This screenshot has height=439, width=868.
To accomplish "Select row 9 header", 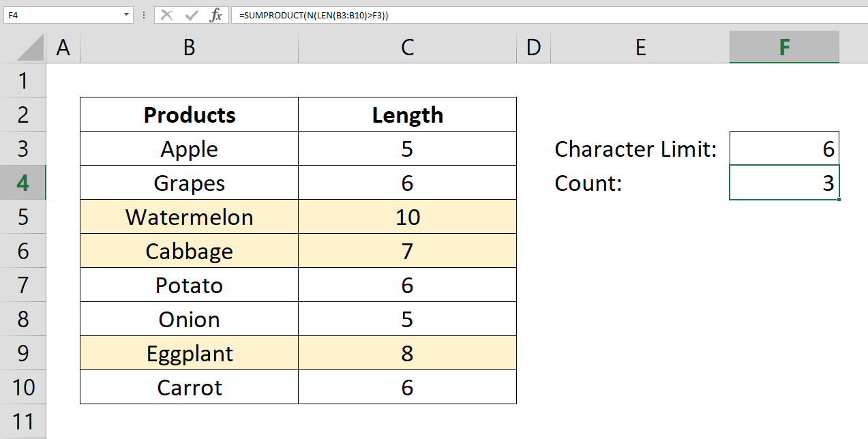I will point(23,353).
